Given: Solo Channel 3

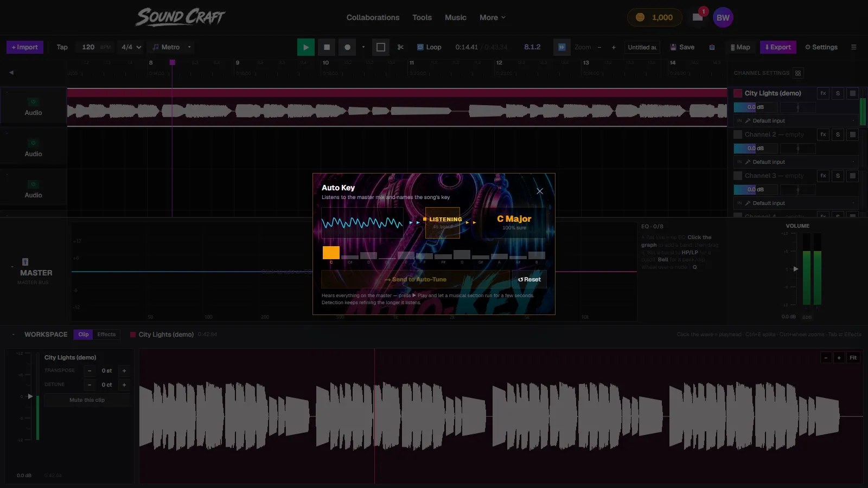Looking at the screenshot, I should click(838, 176).
